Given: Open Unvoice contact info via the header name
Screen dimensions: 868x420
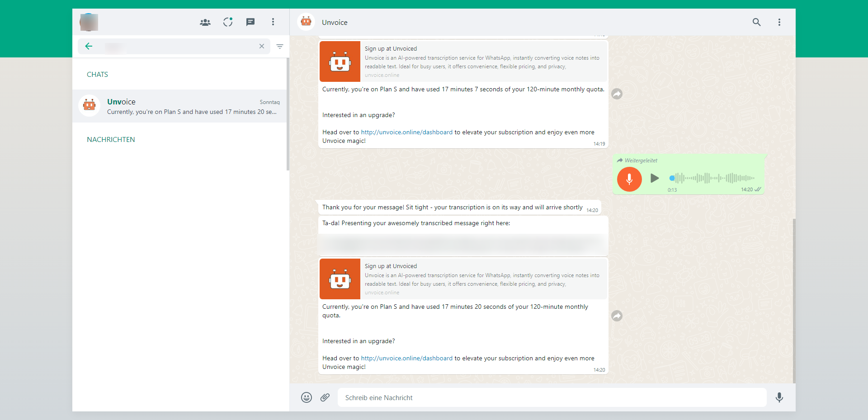Looking at the screenshot, I should point(335,22).
